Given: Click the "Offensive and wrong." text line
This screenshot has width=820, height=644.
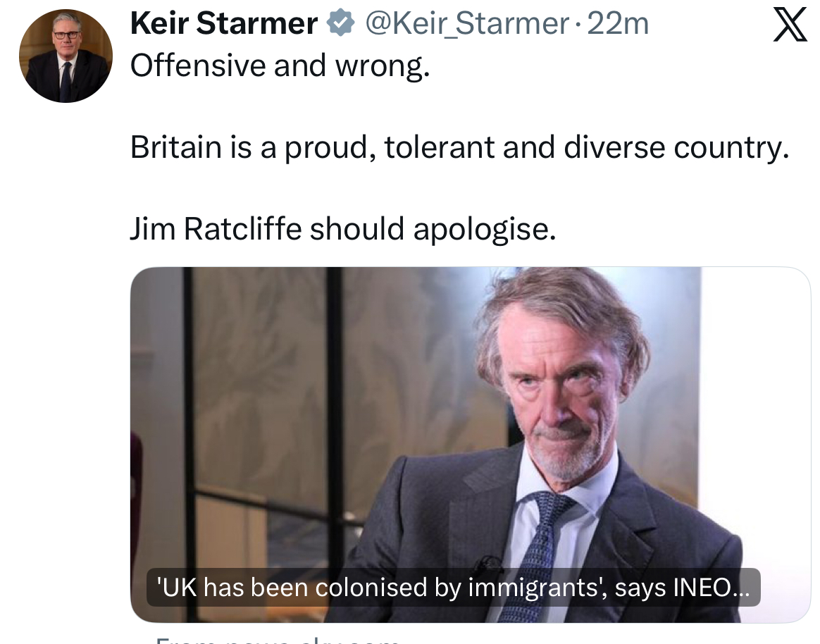Looking at the screenshot, I should coord(280,67).
